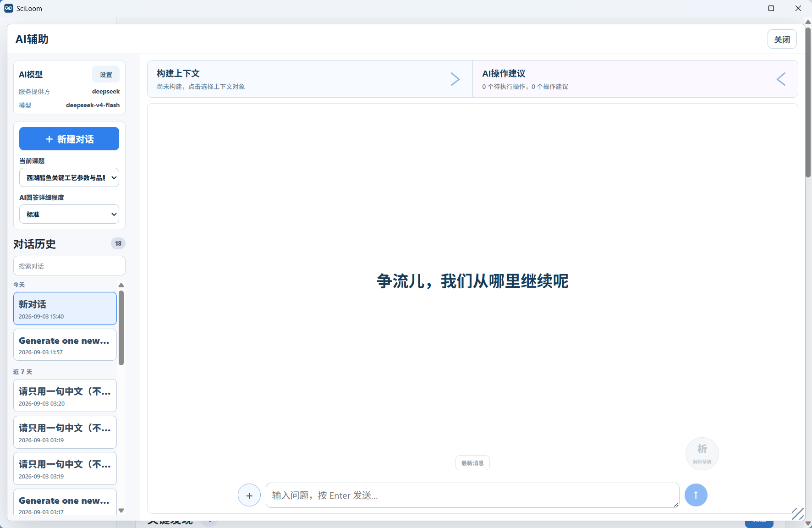The width and height of the screenshot is (812, 528).
Task: Click the 新建对话 button
Action: click(69, 139)
